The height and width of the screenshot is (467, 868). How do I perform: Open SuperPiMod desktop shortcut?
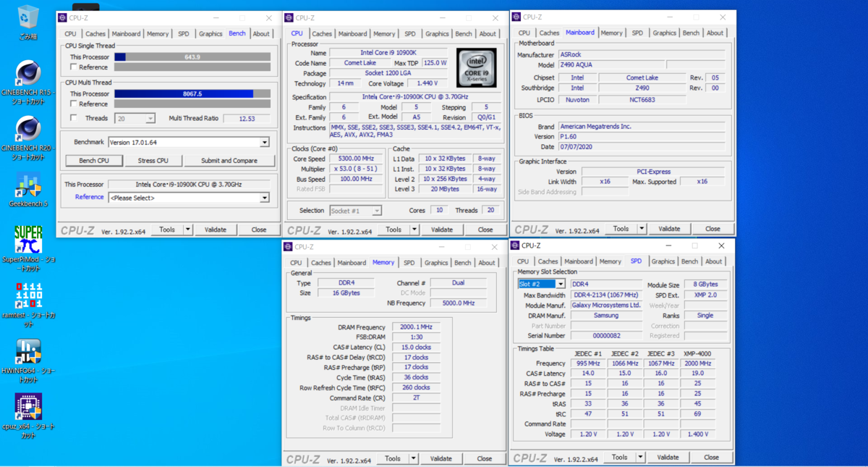tap(28, 247)
